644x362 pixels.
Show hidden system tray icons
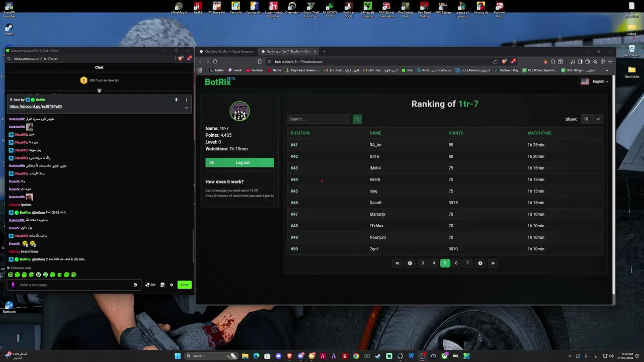tap(570, 356)
